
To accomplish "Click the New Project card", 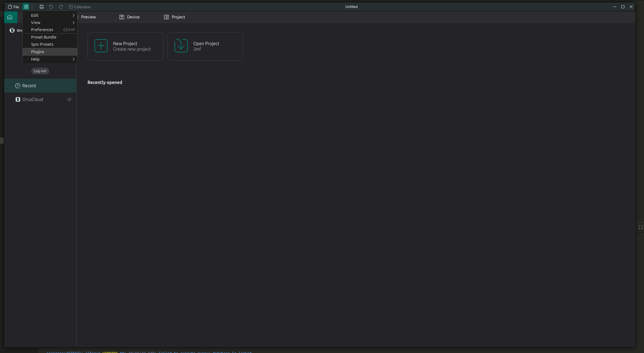I will coord(125,46).
